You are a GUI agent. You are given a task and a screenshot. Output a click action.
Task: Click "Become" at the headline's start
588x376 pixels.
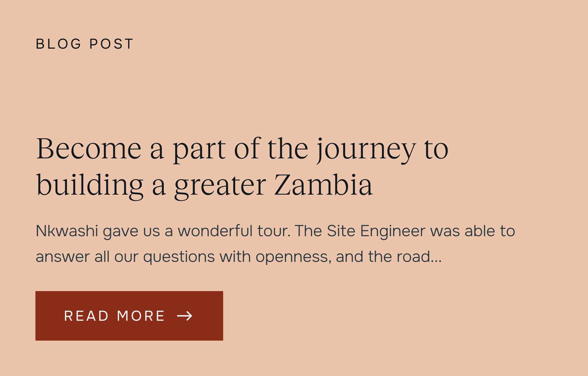tap(89, 149)
